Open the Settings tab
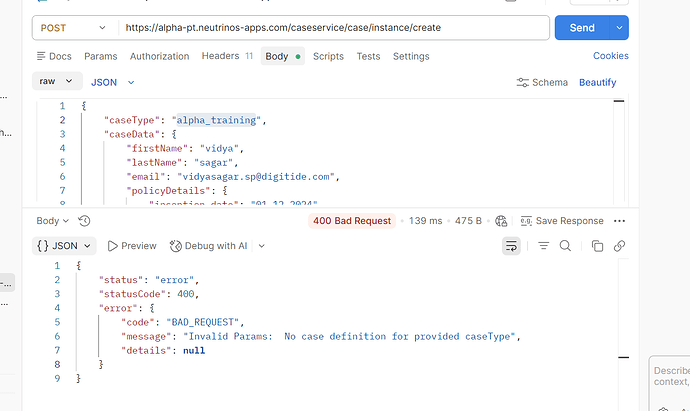 pos(411,56)
